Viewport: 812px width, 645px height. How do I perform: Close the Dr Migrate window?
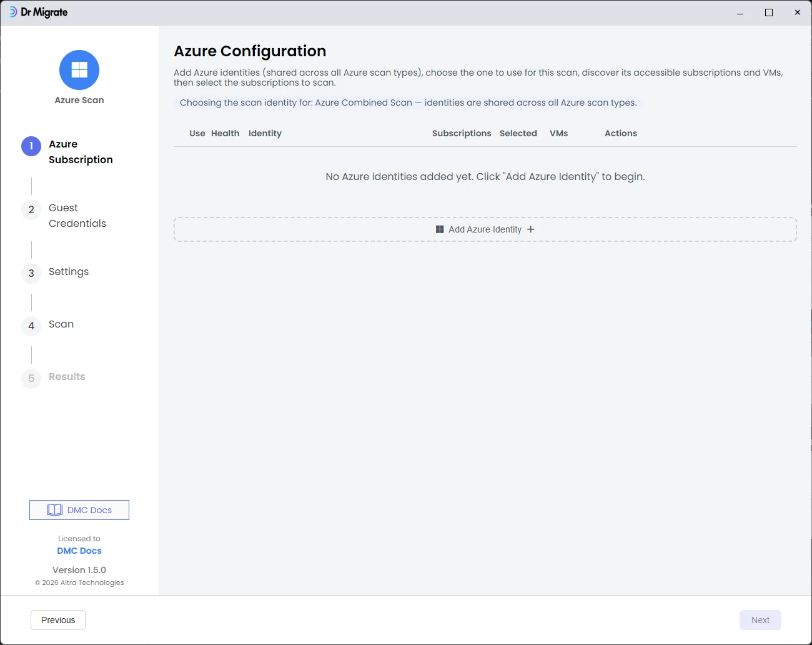click(798, 12)
